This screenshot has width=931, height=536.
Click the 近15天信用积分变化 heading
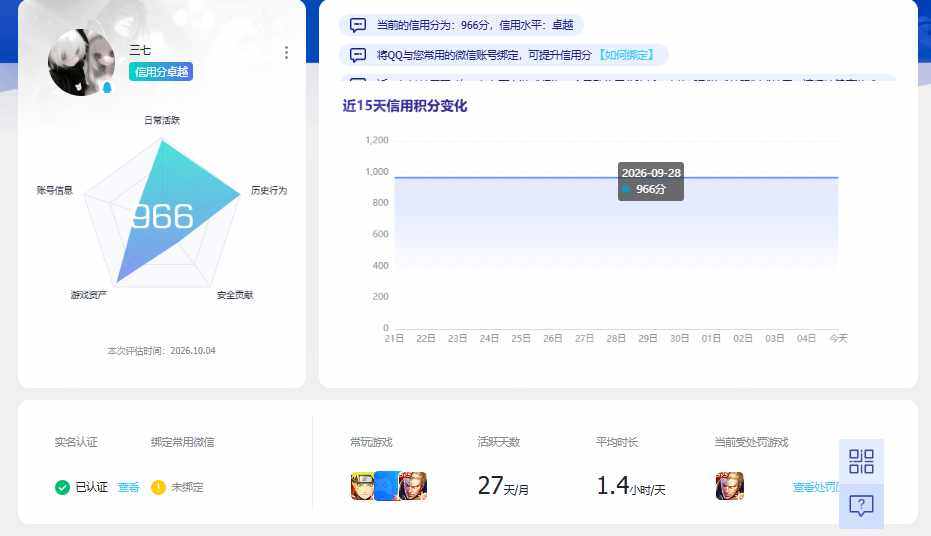[405, 106]
